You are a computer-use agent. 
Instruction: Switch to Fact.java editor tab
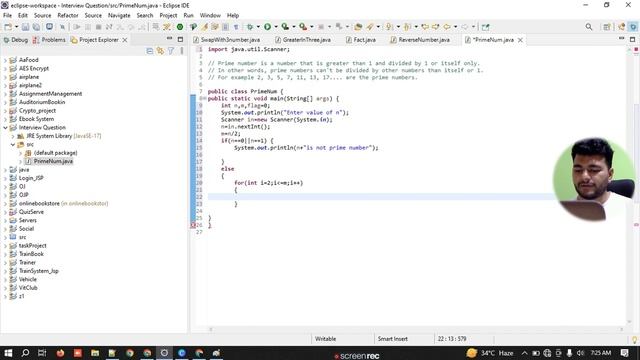click(361, 40)
